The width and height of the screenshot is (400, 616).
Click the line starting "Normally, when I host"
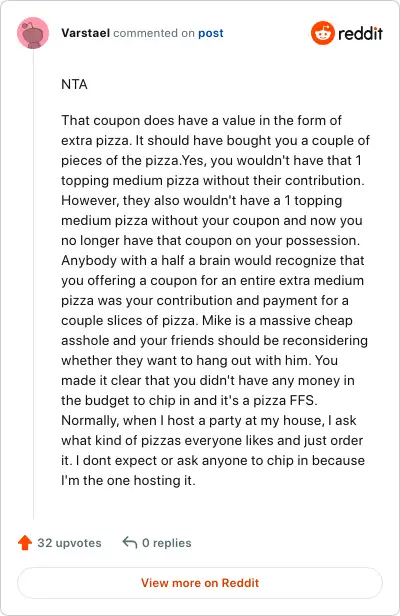(x=209, y=420)
